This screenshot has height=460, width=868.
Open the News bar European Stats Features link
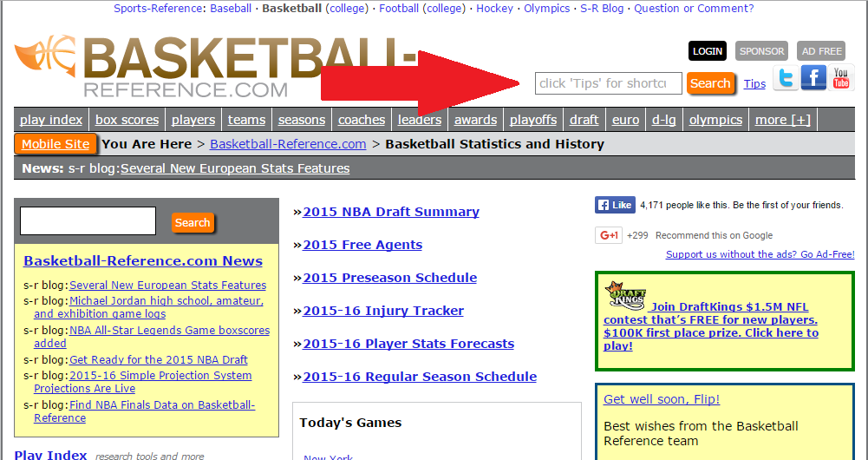click(235, 168)
